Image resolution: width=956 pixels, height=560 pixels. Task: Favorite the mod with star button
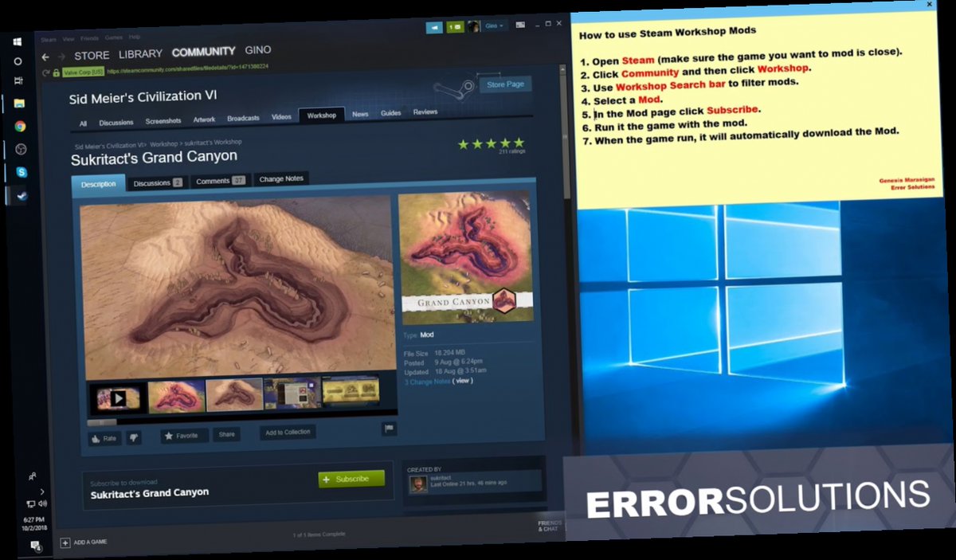click(184, 436)
